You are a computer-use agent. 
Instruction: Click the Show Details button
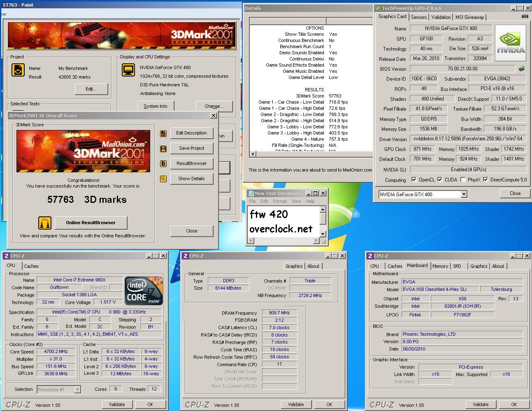pos(192,179)
